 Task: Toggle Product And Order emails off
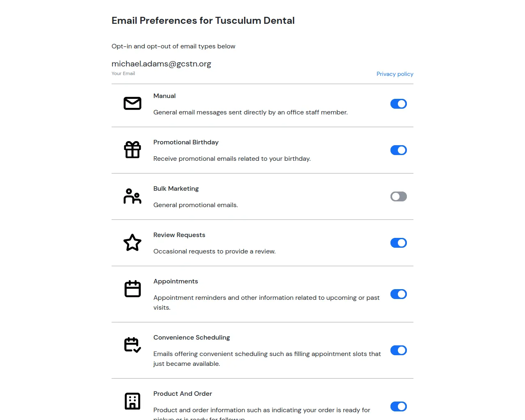(x=398, y=406)
